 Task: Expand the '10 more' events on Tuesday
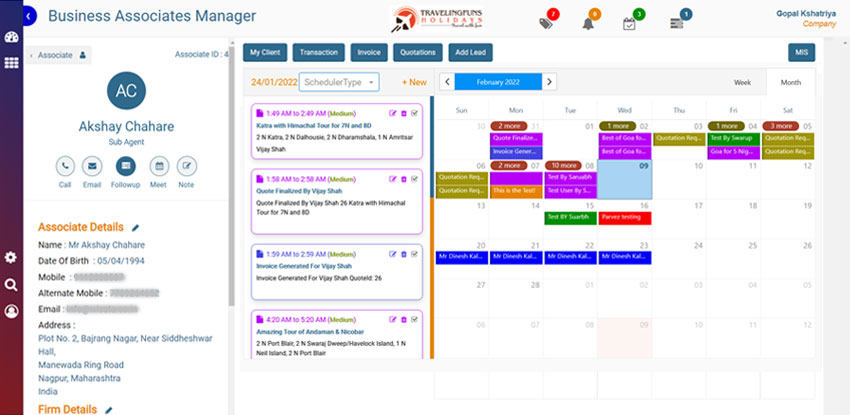[563, 165]
